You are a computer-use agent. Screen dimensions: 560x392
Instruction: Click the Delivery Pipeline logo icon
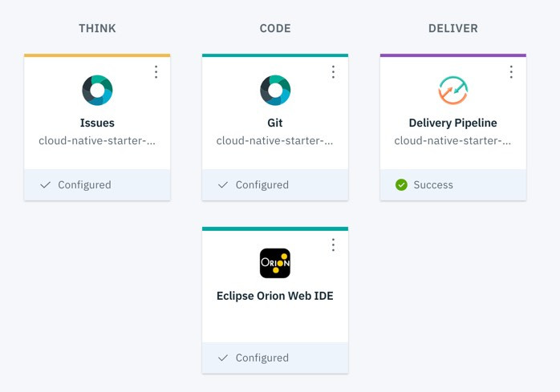[x=452, y=91]
